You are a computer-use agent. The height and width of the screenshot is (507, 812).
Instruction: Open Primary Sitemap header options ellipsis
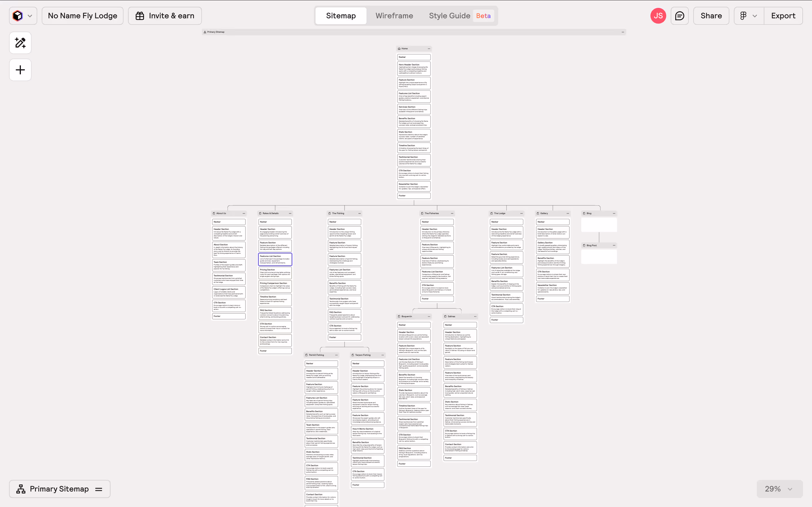(623, 32)
